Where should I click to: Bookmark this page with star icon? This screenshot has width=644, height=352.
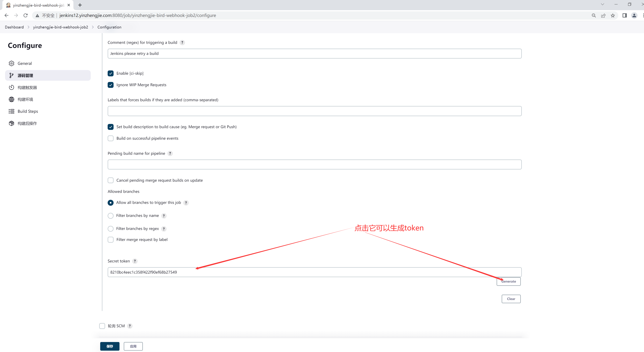613,16
